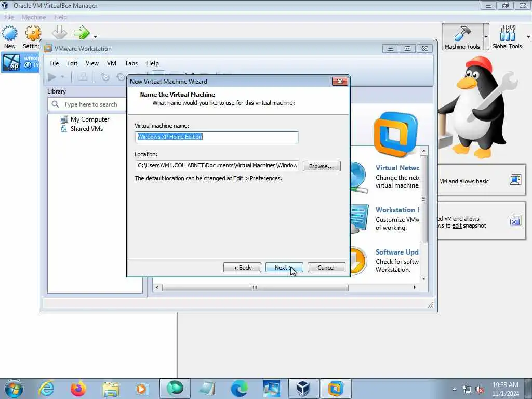Open VMware Workstation File menu

54,63
